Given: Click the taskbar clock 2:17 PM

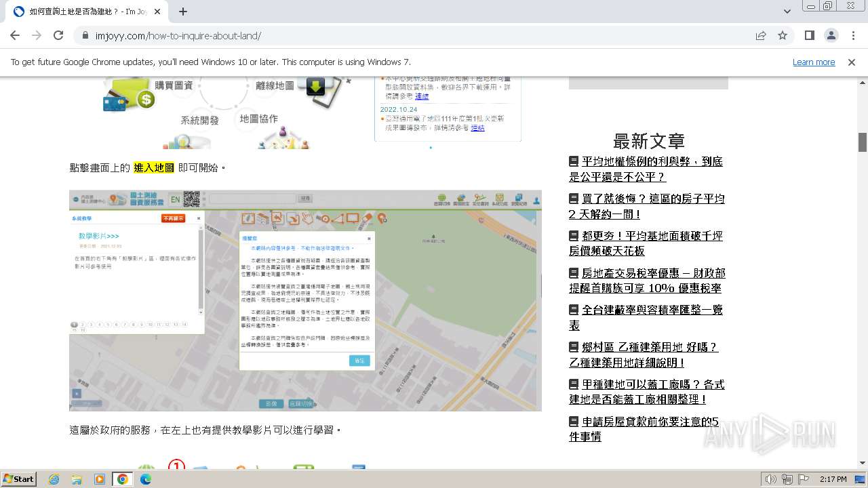Looking at the screenshot, I should 833,479.
